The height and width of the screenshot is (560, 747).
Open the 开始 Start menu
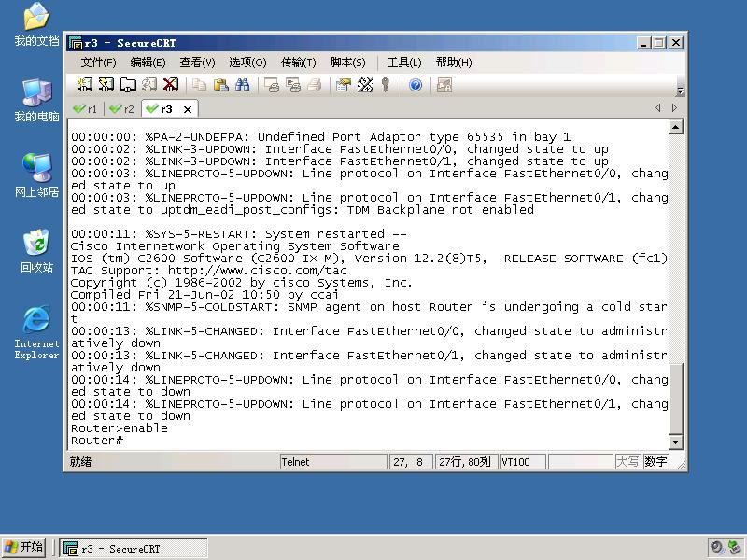coord(24,547)
